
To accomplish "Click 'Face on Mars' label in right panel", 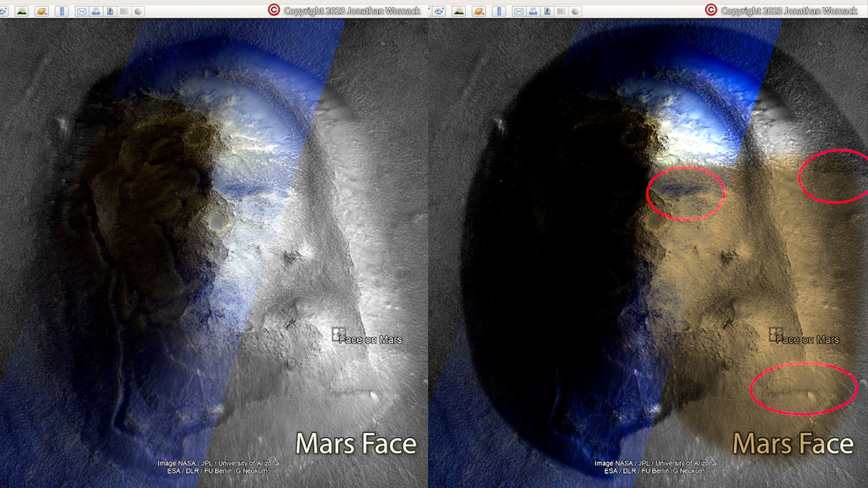I will [x=808, y=340].
